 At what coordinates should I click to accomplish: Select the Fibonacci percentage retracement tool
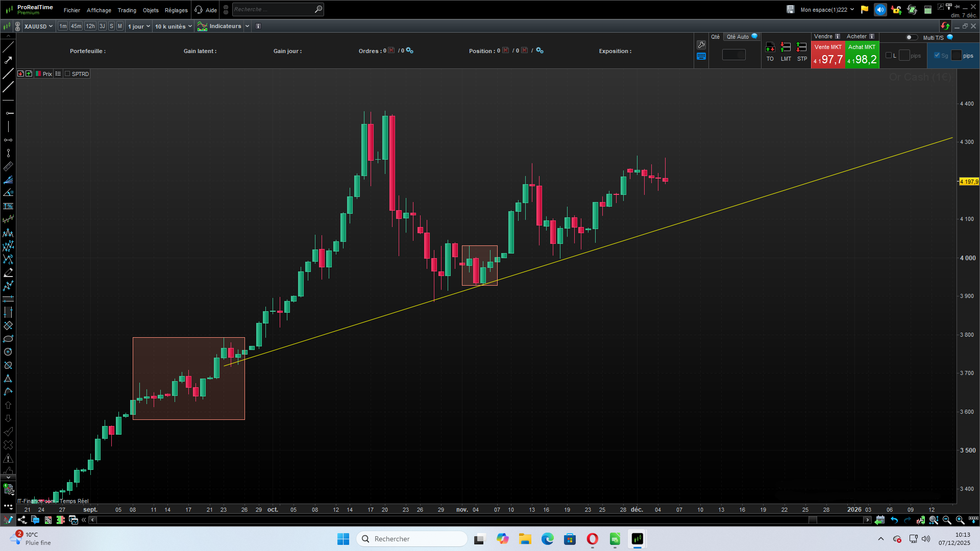[x=8, y=206]
